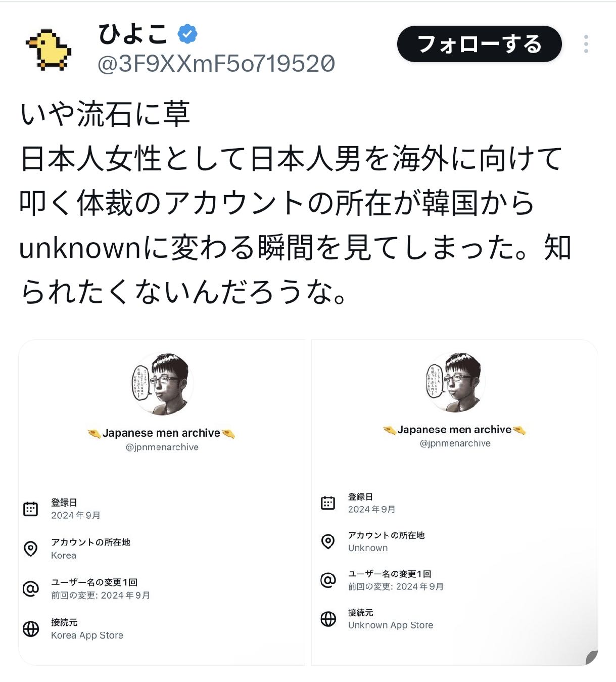Click the ひよこ display name

(x=132, y=34)
